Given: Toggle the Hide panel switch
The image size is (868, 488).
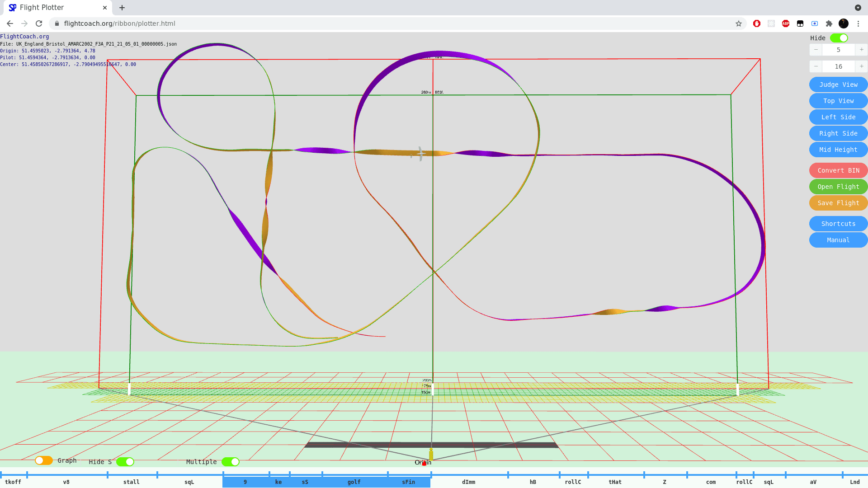Looking at the screenshot, I should pos(839,38).
